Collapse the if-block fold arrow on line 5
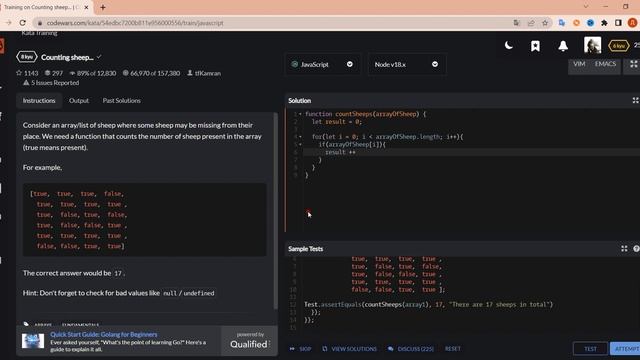Viewport: 640px width, 360px height. pos(300,144)
